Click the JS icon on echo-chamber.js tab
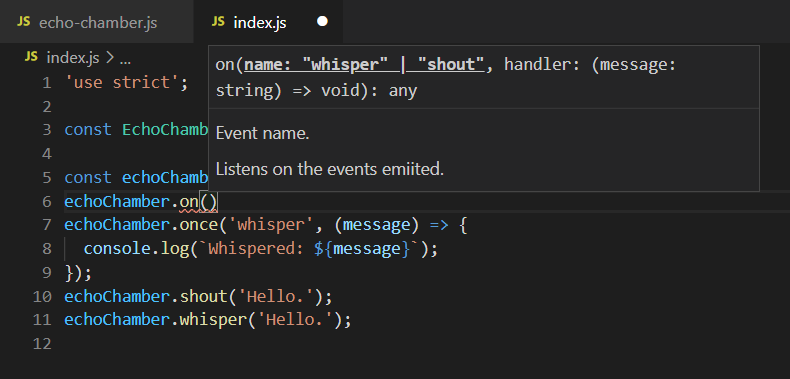 pos(24,22)
